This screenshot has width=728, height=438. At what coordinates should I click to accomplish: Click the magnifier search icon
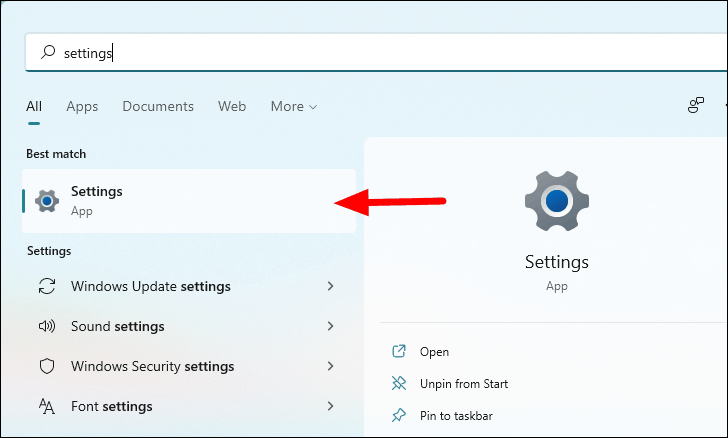click(48, 52)
